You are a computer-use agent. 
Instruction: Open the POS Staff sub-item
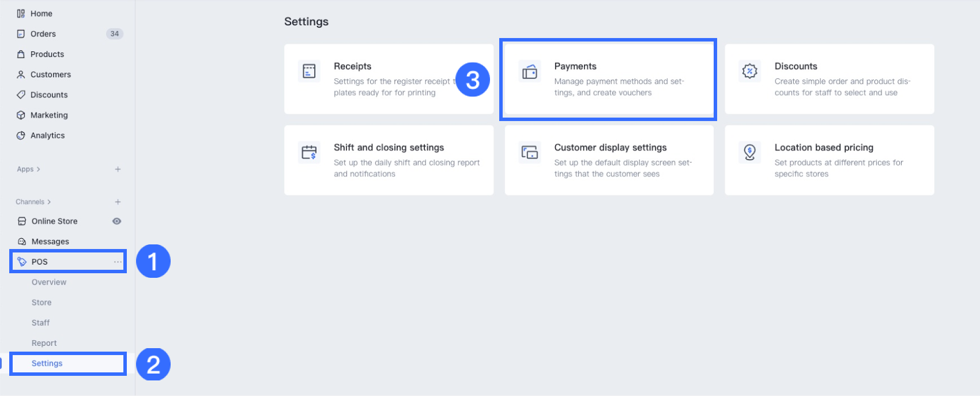coord(41,323)
